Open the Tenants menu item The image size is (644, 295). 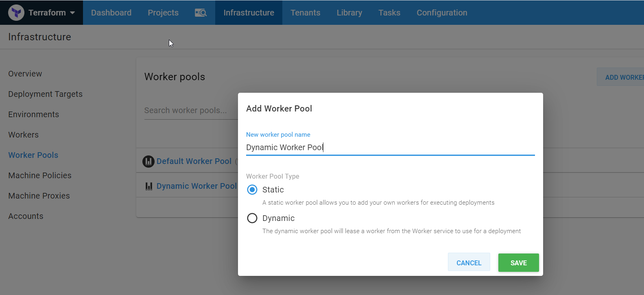[305, 13]
